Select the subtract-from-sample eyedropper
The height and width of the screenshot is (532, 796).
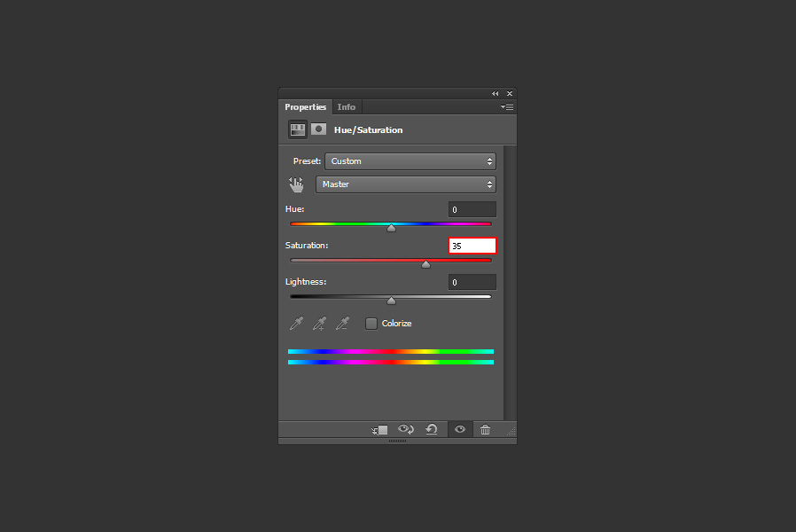pyautogui.click(x=343, y=324)
